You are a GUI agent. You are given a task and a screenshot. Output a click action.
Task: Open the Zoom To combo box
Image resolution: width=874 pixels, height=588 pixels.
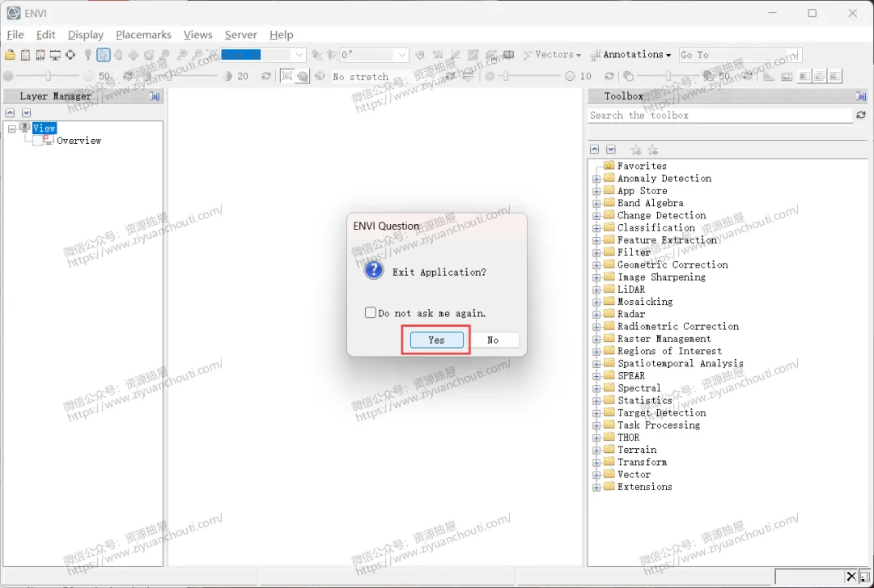pos(263,55)
